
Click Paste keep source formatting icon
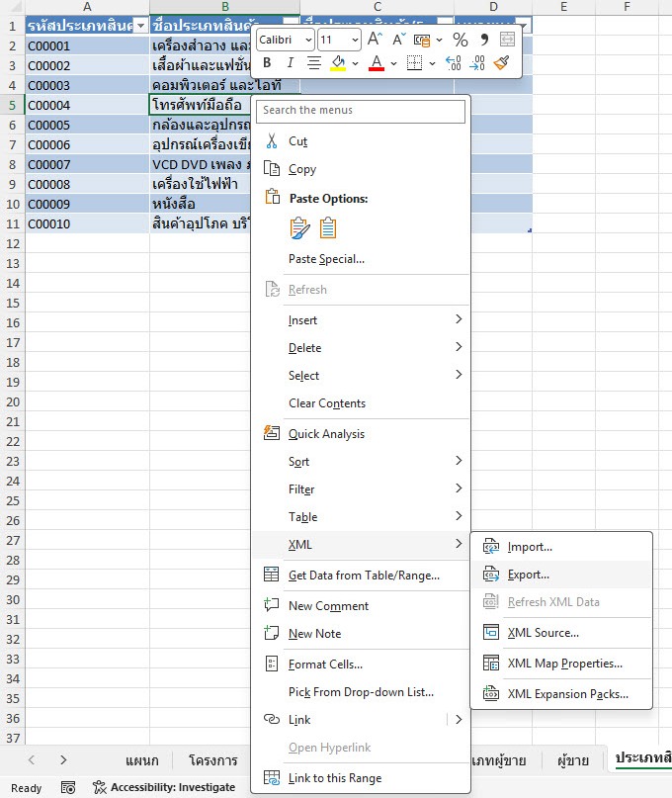[299, 228]
